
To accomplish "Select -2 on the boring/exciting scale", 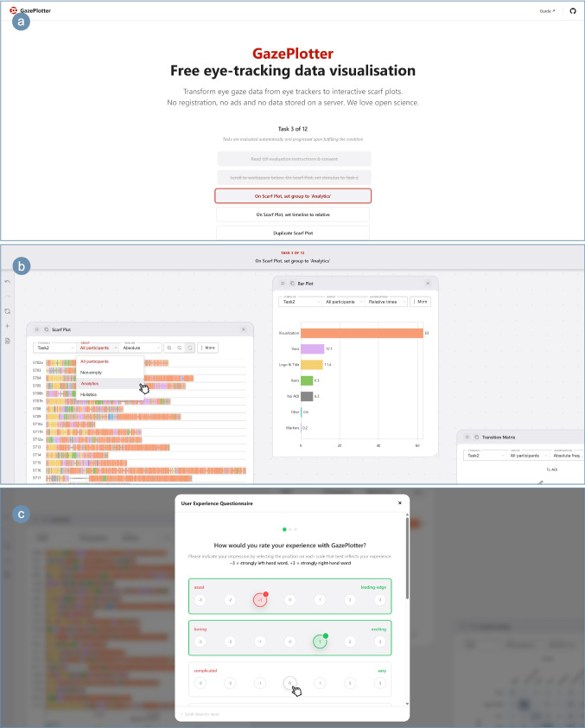I will [230, 642].
